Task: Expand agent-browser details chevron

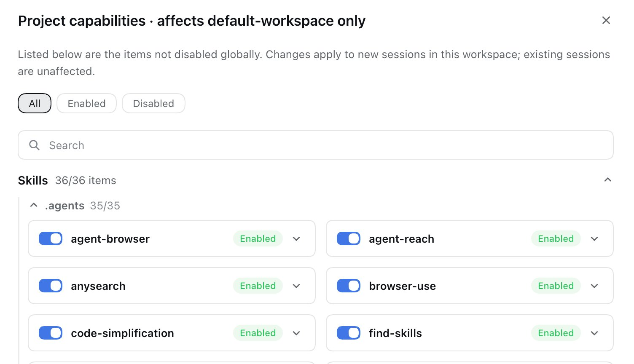Action: pyautogui.click(x=296, y=239)
